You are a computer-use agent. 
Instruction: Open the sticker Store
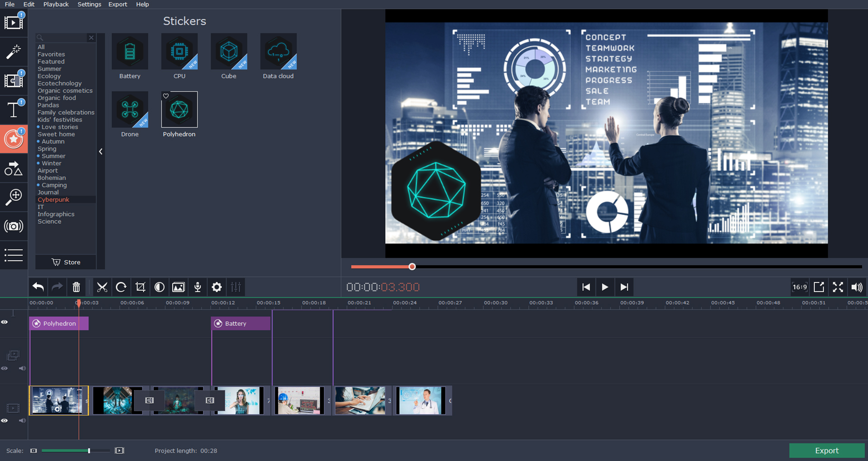click(x=65, y=262)
